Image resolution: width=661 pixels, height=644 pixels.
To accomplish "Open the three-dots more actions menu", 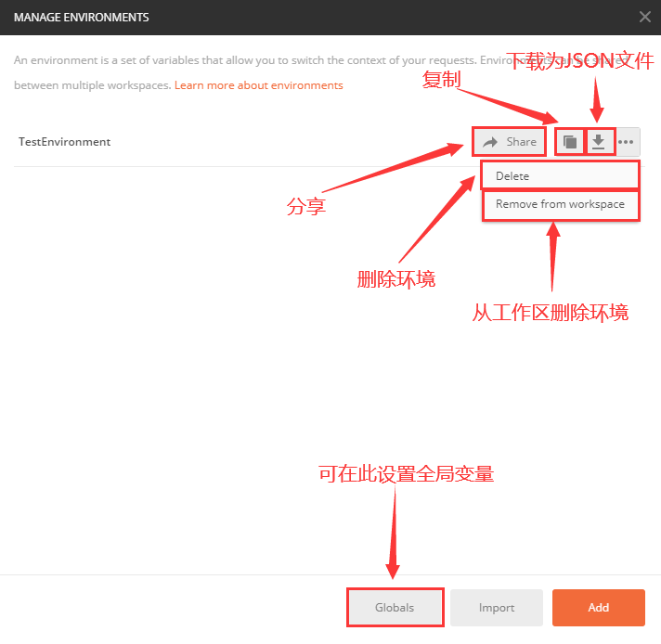I will point(626,142).
